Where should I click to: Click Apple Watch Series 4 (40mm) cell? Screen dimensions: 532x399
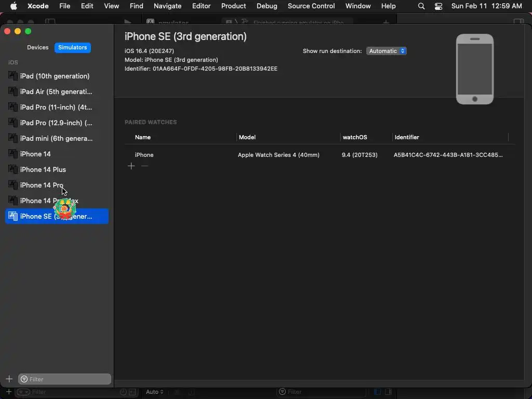tap(278, 155)
